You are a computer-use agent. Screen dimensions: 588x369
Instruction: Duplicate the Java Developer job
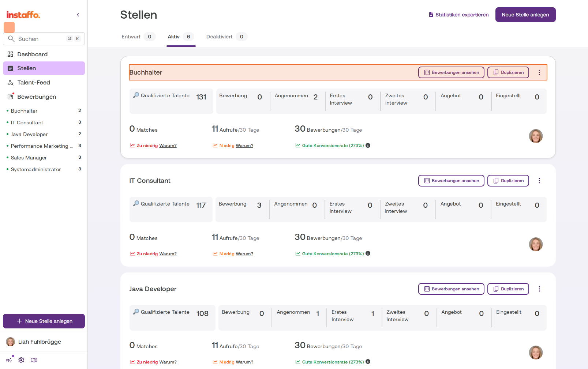(x=508, y=289)
